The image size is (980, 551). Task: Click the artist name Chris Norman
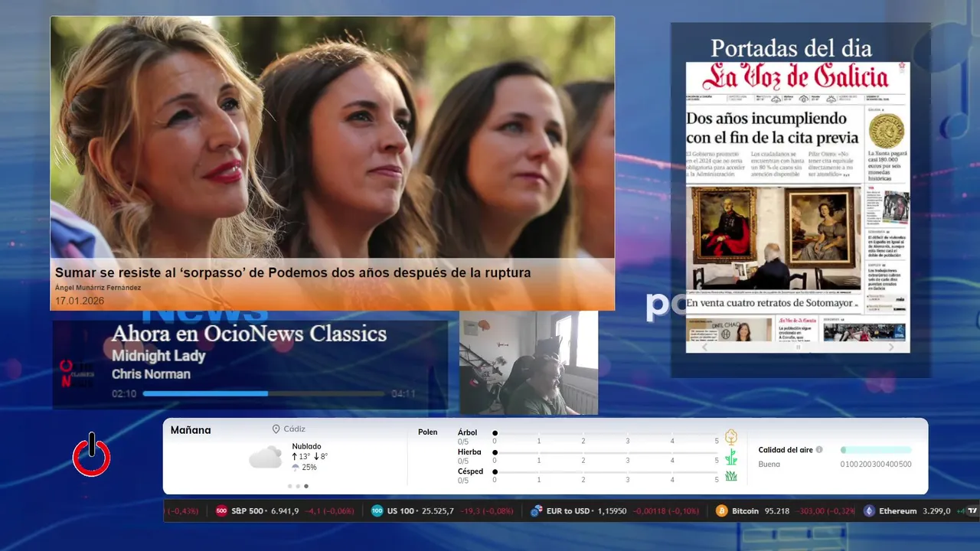[x=151, y=374]
